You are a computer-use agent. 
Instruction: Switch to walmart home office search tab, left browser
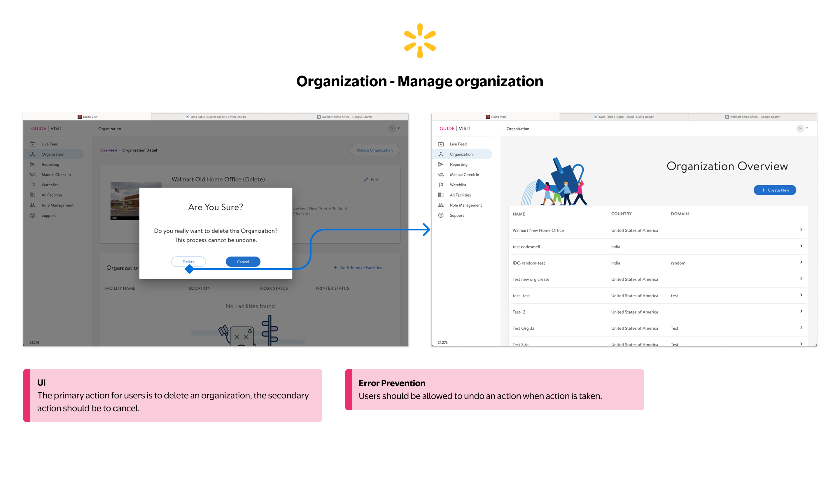click(344, 117)
